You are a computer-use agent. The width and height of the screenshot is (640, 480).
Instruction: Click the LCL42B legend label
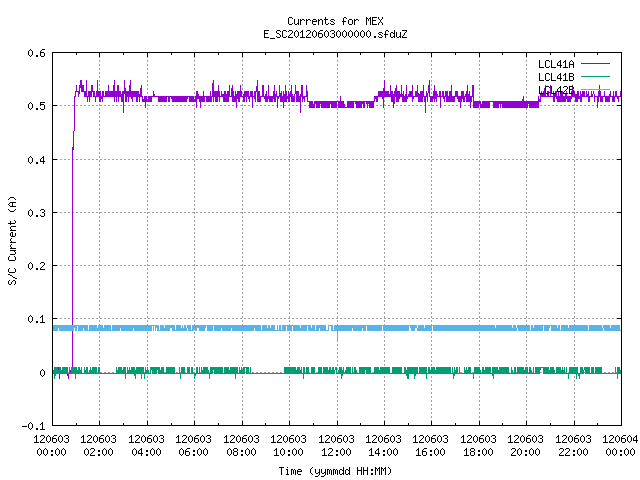tap(556, 90)
